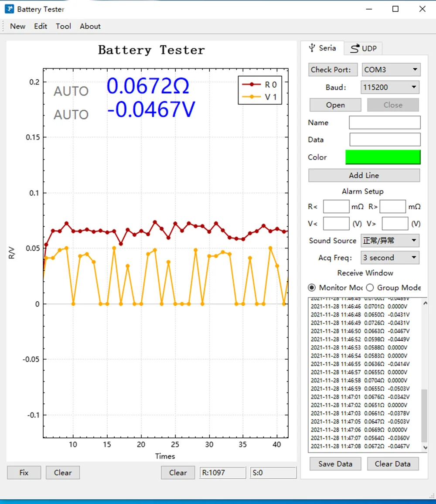Screen dimensions: 436x504
Task: Click the R:1097 counter field
Action: (222, 473)
